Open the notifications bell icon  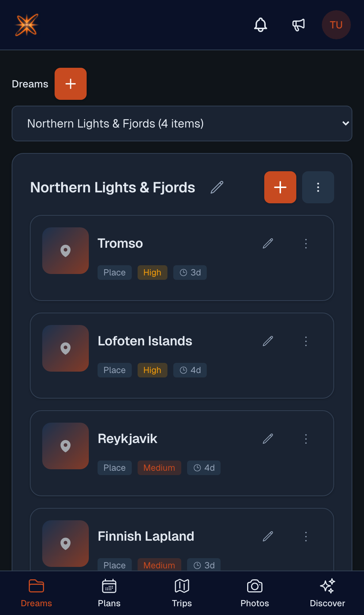tap(261, 25)
